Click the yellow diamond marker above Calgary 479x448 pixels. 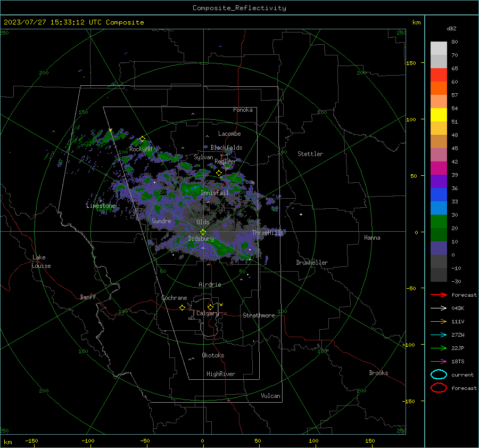coord(210,307)
